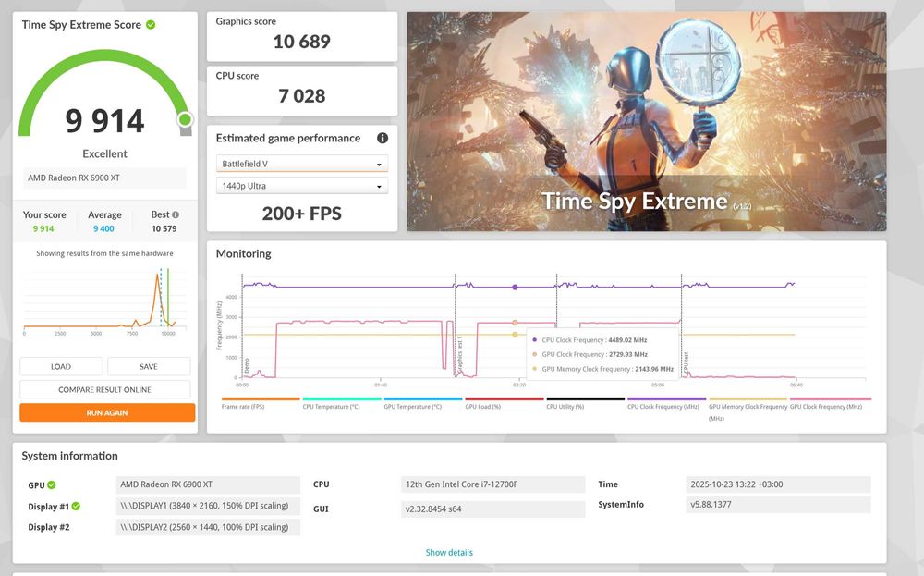Toggle CPU Utility (%) legend series

coord(585,403)
